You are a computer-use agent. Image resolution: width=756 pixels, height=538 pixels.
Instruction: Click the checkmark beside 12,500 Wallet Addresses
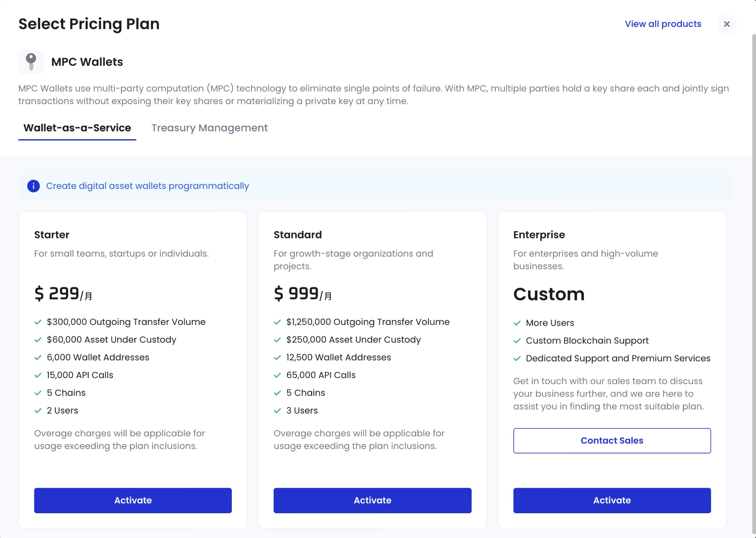coord(278,357)
